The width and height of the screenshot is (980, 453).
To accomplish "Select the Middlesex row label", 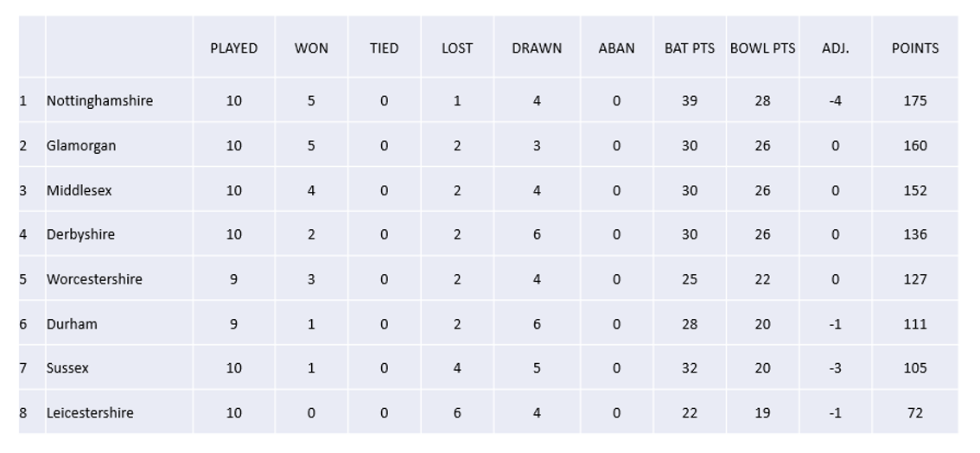I will [x=79, y=190].
